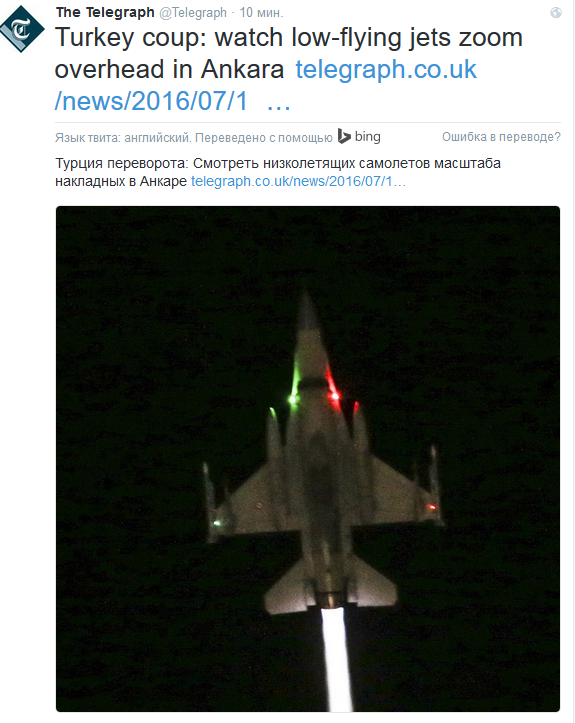Report translation via 'Ошибка в переводе?'
This screenshot has height=723, width=575.
point(501,137)
